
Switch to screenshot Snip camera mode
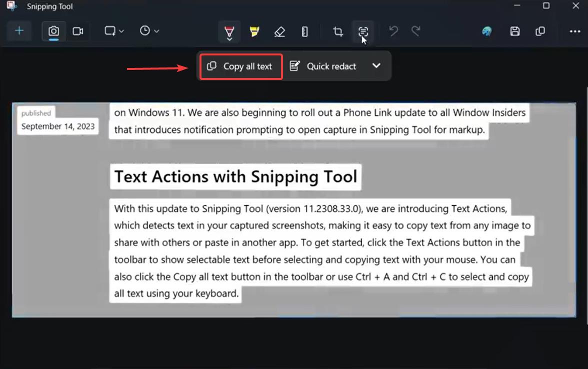tap(53, 31)
